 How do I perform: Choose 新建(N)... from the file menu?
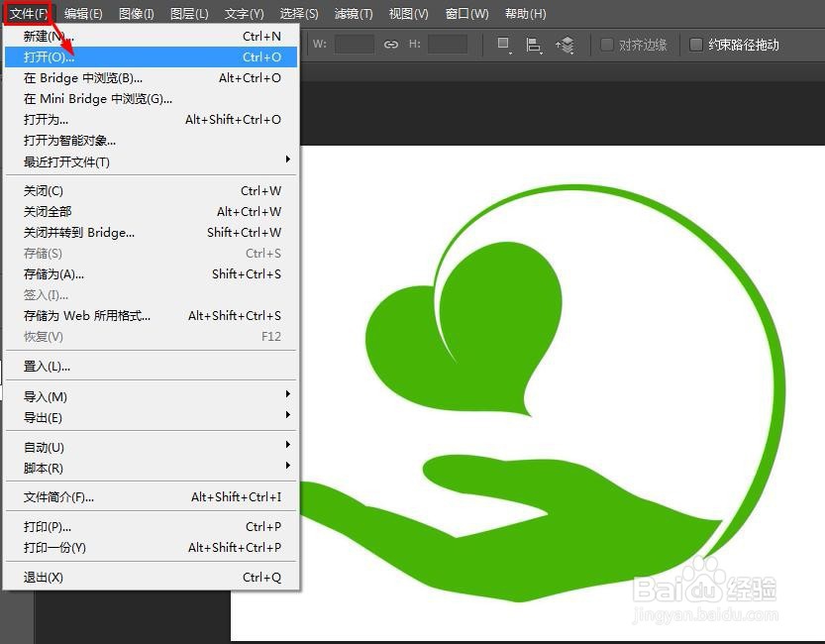(x=151, y=37)
